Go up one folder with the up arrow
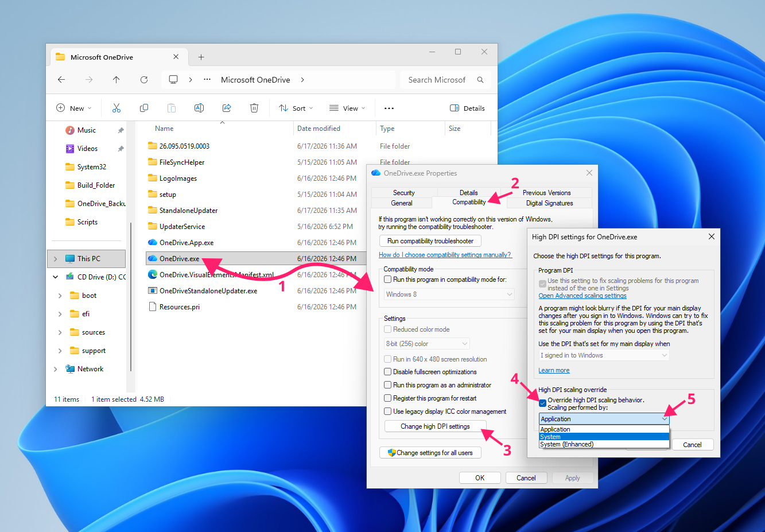Viewport: 765px width, 532px height. pyautogui.click(x=117, y=80)
